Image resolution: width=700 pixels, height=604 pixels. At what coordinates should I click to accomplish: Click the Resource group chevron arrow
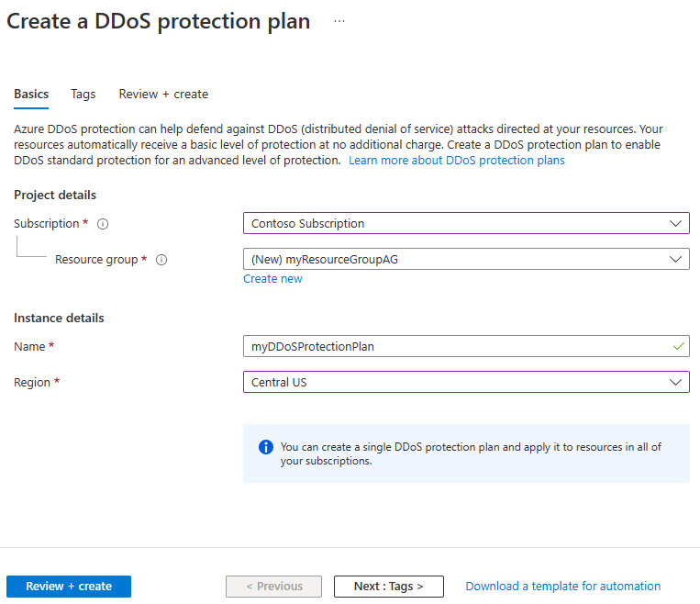pos(676,259)
